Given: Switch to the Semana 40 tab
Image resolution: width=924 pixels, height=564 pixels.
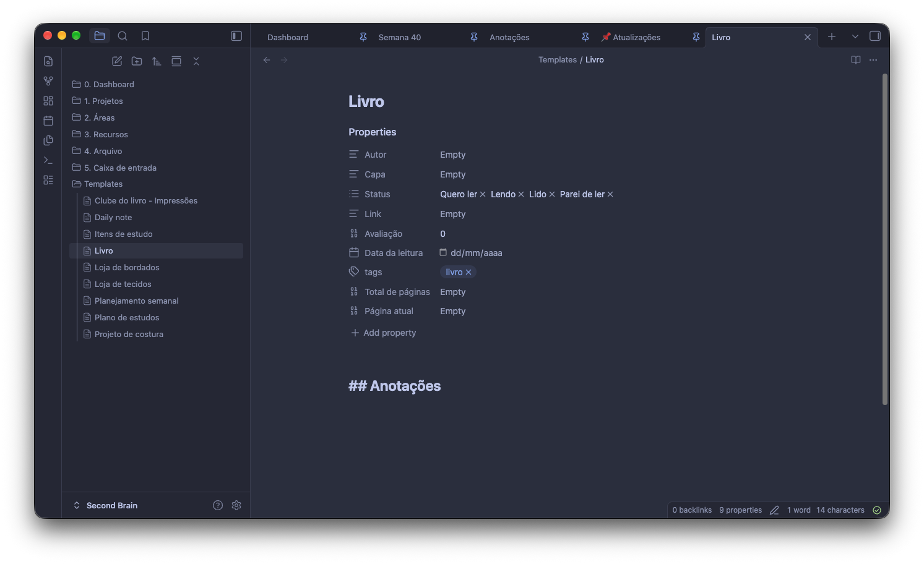Looking at the screenshot, I should pyautogui.click(x=399, y=37).
